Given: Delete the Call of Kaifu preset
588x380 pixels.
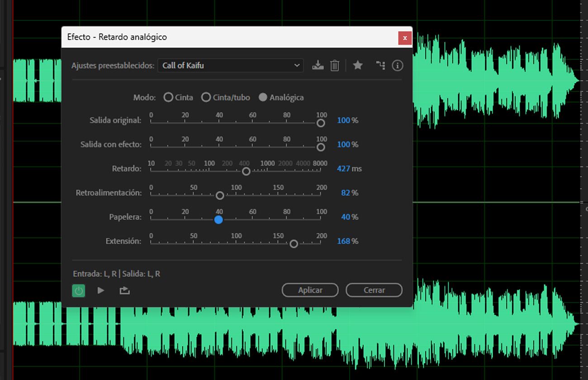Looking at the screenshot, I should [335, 65].
